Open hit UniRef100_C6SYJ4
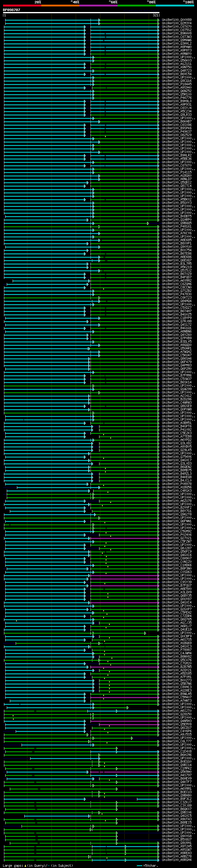 tap(177, 108)
